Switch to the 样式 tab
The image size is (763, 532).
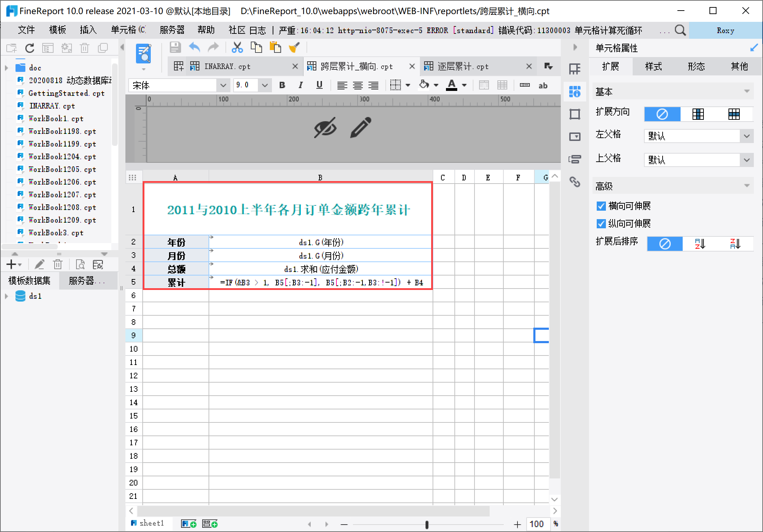click(653, 67)
